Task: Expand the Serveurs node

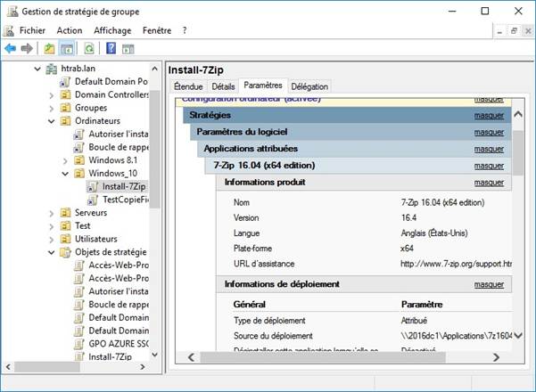Action: click(x=51, y=214)
